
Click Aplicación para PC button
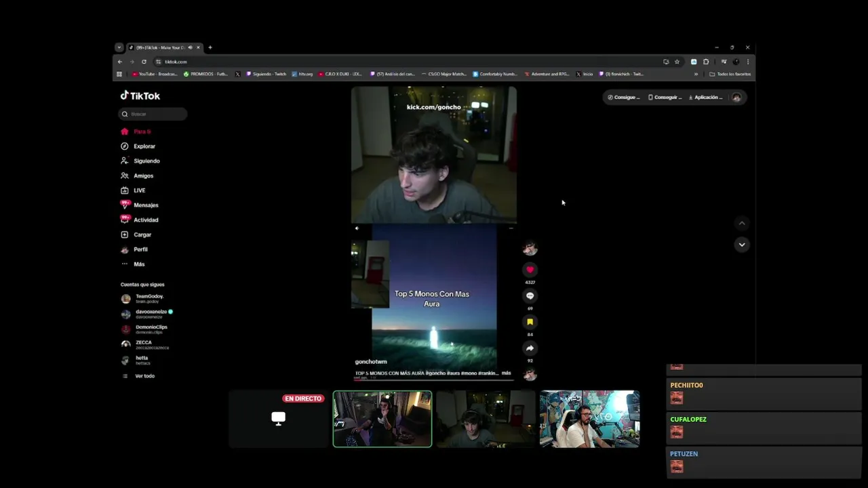coord(705,98)
